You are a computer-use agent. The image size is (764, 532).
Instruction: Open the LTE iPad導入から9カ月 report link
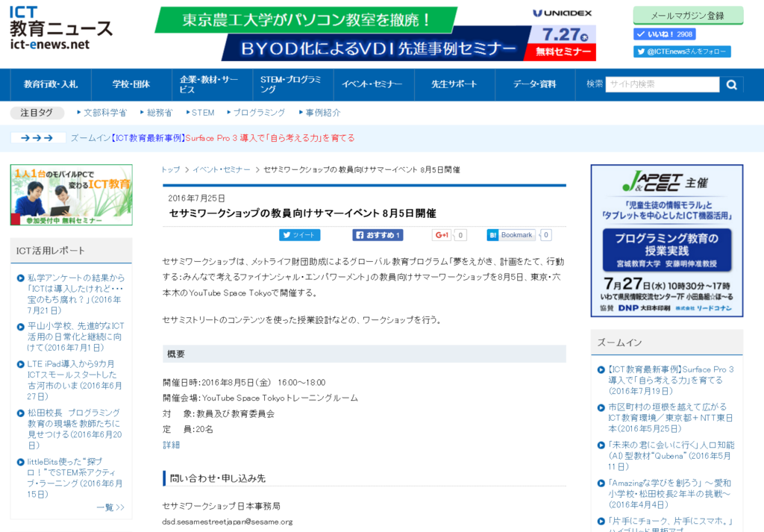[x=74, y=380]
